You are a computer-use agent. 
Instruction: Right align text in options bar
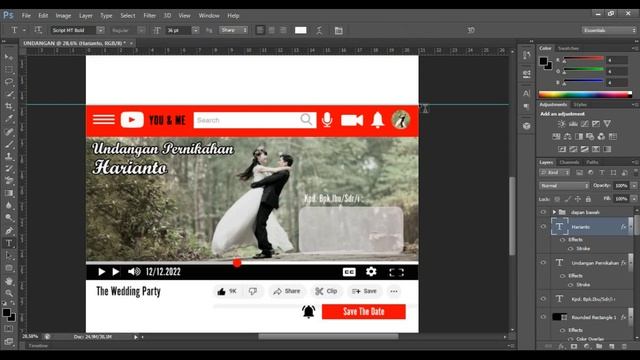pyautogui.click(x=283, y=30)
